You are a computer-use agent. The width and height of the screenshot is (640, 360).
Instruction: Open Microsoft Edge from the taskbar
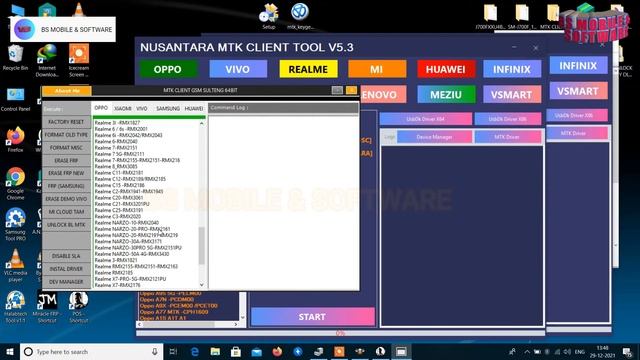coord(195,351)
